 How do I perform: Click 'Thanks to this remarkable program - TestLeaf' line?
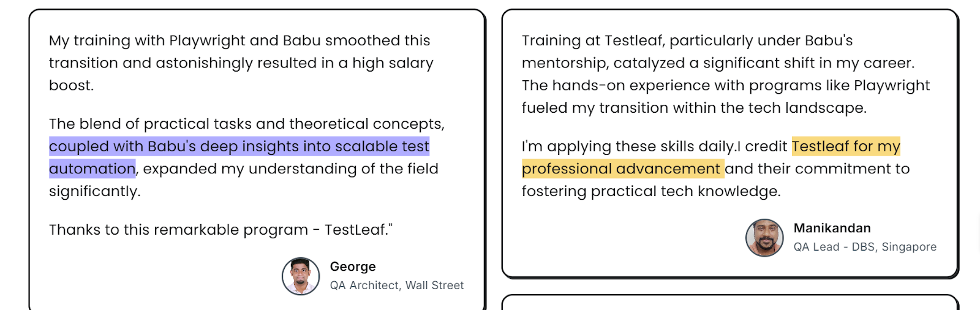(221, 230)
